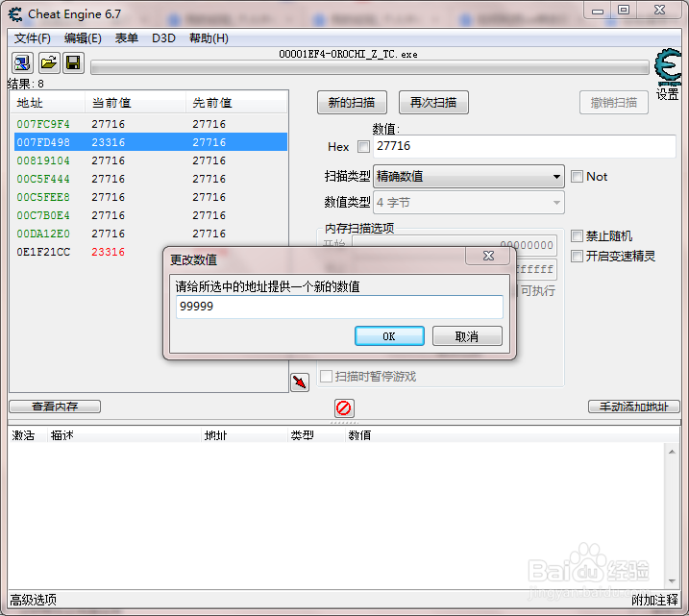This screenshot has height=616, width=689.
Task: Enable the 开启变速精灵 checkbox
Action: click(577, 256)
